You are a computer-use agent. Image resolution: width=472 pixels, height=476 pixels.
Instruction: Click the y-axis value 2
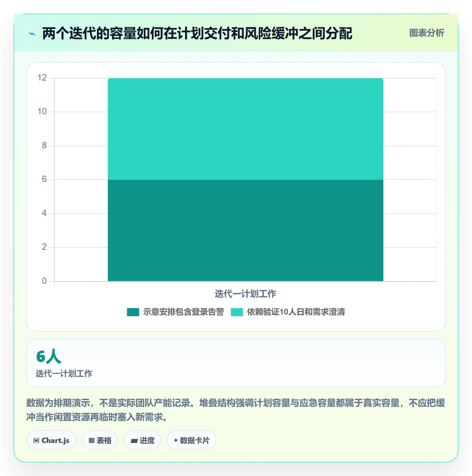click(44, 247)
